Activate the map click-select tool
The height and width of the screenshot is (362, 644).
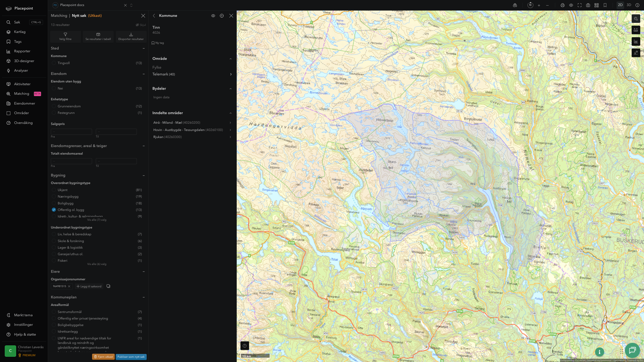[636, 19]
